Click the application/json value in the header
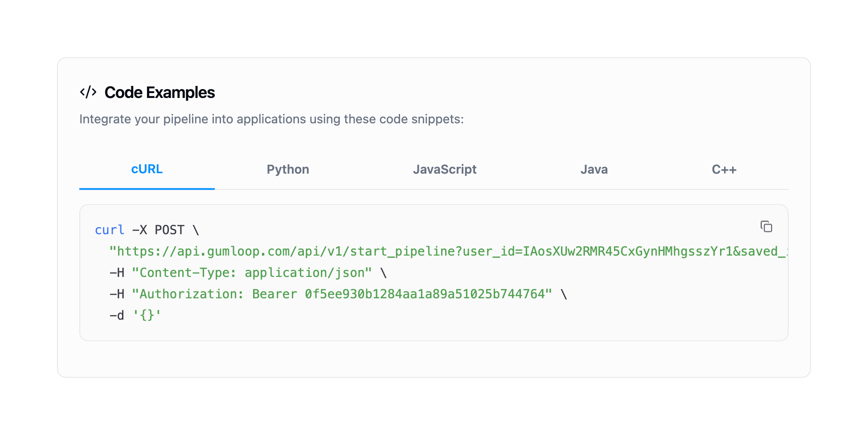Viewport: 868px width, 435px height. pos(308,273)
